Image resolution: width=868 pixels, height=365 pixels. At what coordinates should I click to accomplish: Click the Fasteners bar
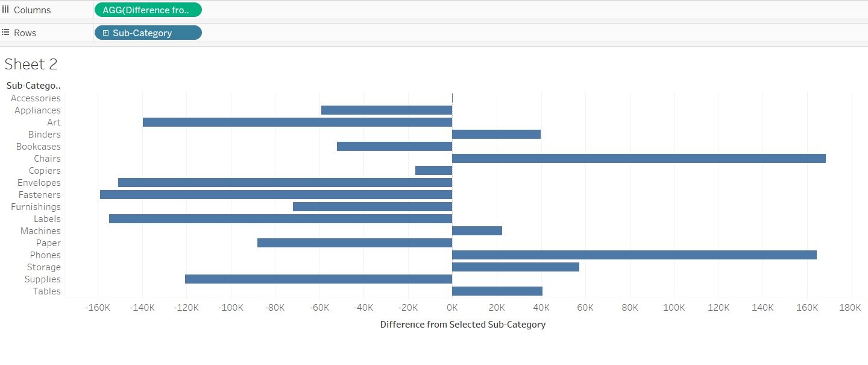(x=276, y=194)
